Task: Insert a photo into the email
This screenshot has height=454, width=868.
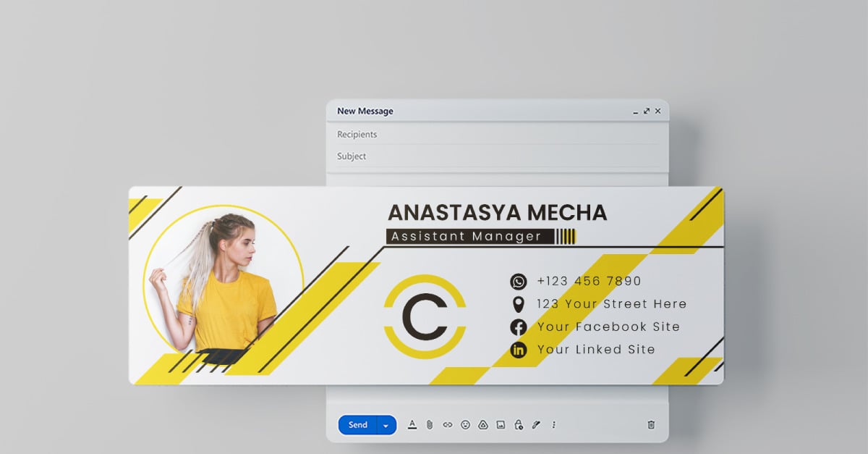Action: (500, 425)
